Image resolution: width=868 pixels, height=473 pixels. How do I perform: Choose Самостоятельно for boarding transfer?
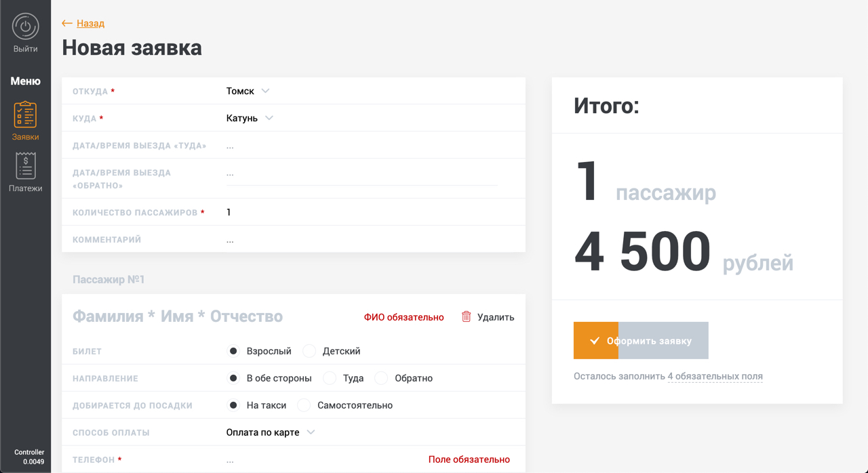point(304,405)
